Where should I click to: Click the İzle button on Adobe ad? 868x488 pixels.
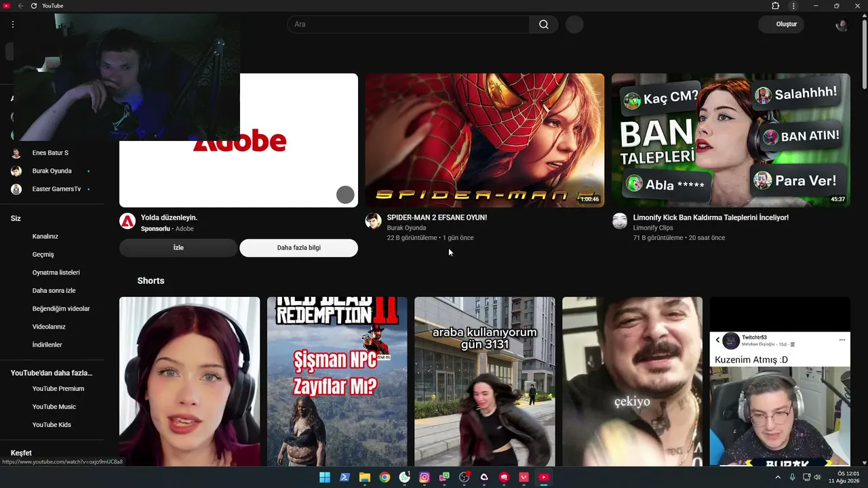click(x=178, y=248)
